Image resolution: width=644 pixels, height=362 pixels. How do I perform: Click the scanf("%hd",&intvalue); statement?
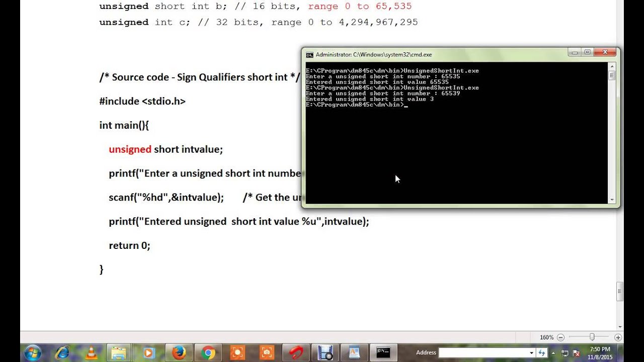(166, 198)
